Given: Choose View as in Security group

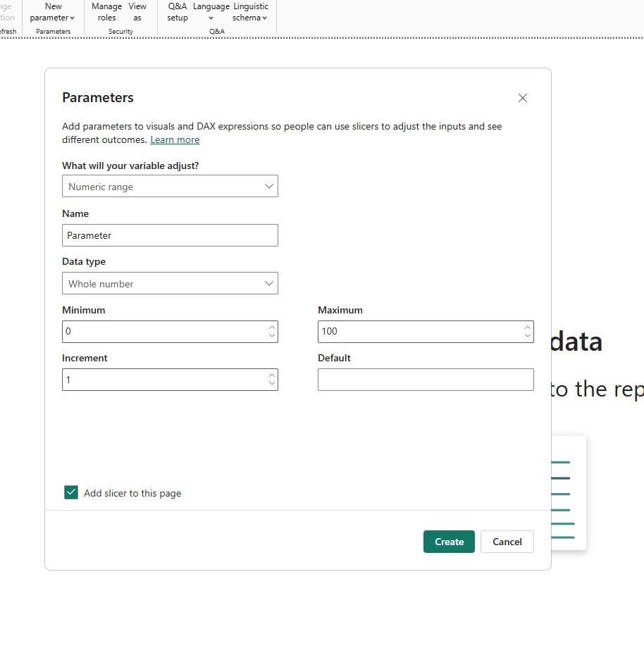Looking at the screenshot, I should [137, 12].
